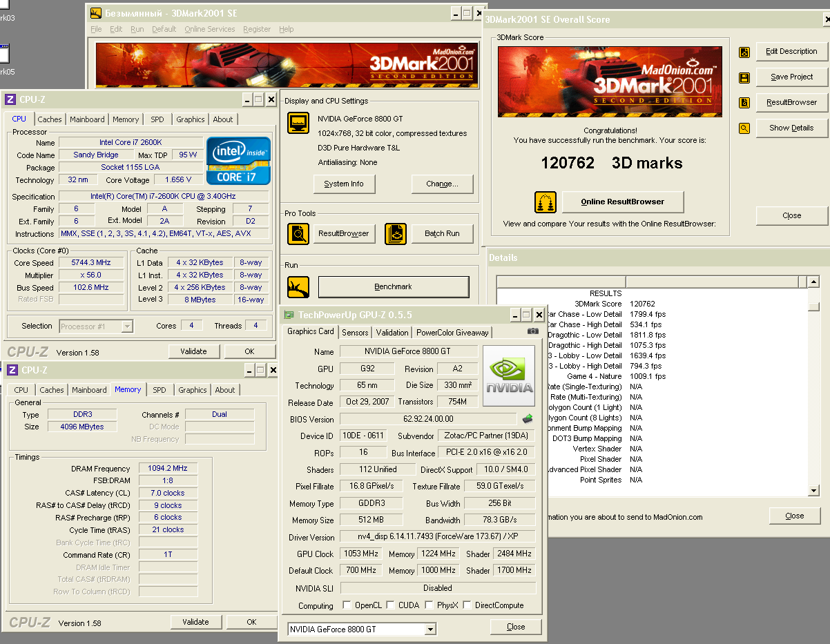Open the Online Services menu
The image size is (830, 644).
pos(210,29)
